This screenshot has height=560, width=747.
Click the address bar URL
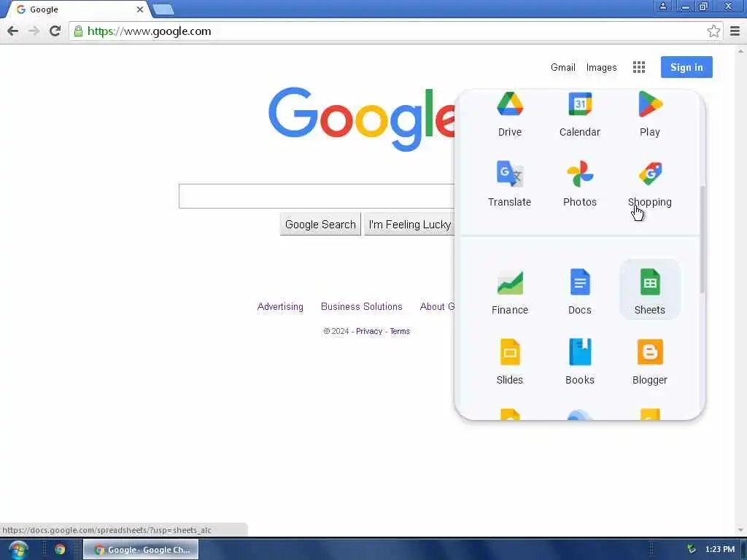149,31
